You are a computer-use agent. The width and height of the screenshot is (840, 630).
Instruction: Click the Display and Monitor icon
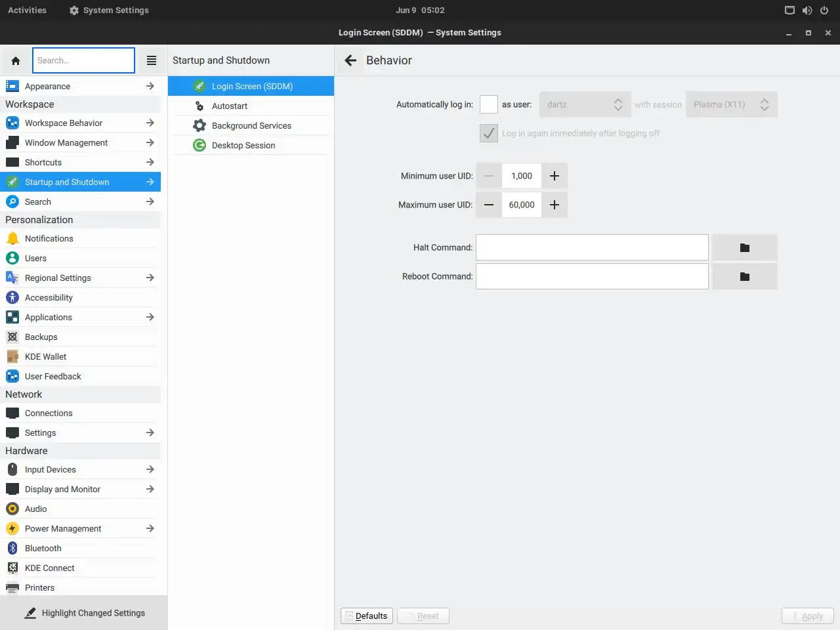point(12,489)
